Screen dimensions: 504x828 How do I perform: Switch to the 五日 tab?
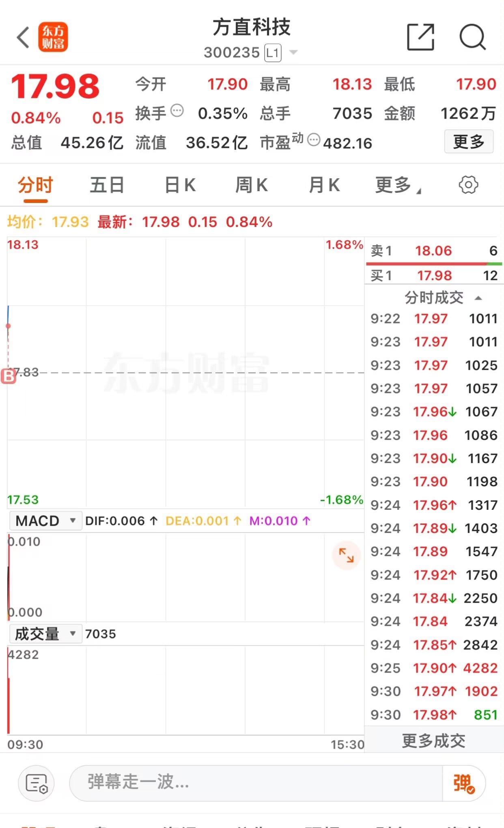[107, 185]
